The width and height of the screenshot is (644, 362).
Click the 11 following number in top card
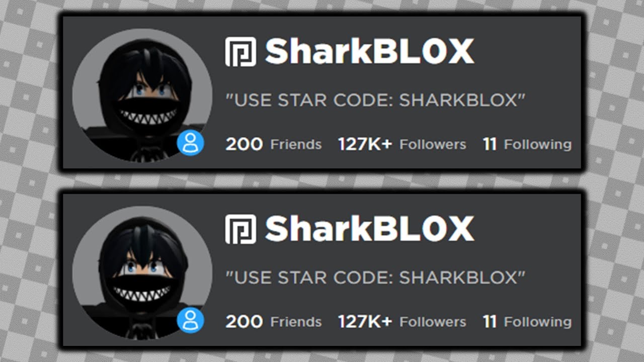(x=490, y=144)
